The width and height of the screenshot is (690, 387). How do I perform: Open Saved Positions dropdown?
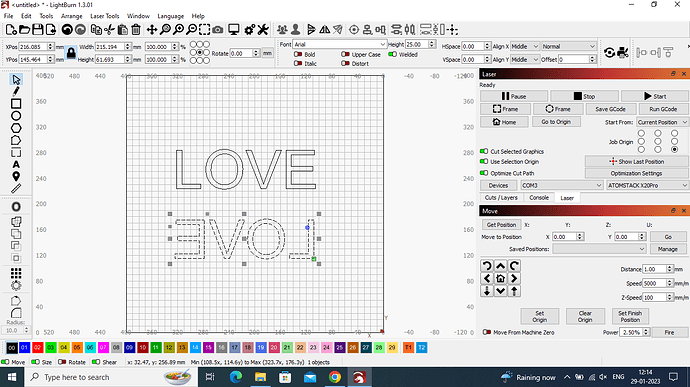point(599,249)
